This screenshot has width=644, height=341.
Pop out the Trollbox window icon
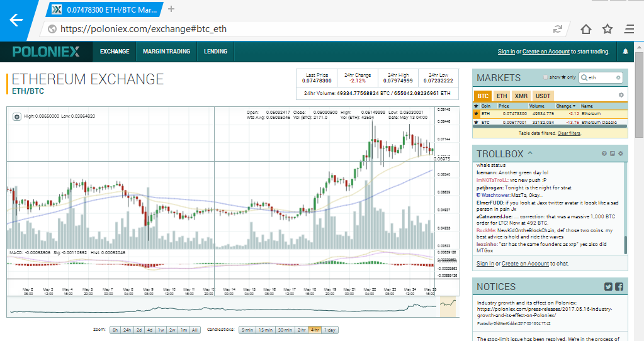613,154
